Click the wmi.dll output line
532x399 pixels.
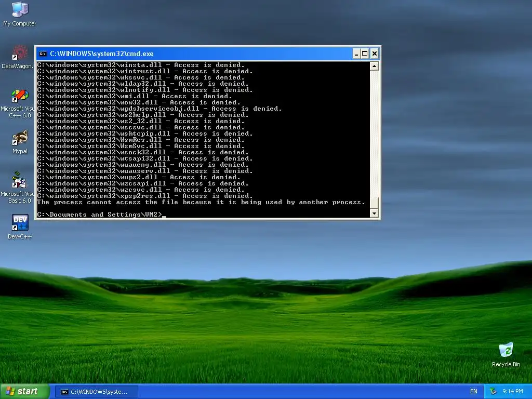(135, 96)
